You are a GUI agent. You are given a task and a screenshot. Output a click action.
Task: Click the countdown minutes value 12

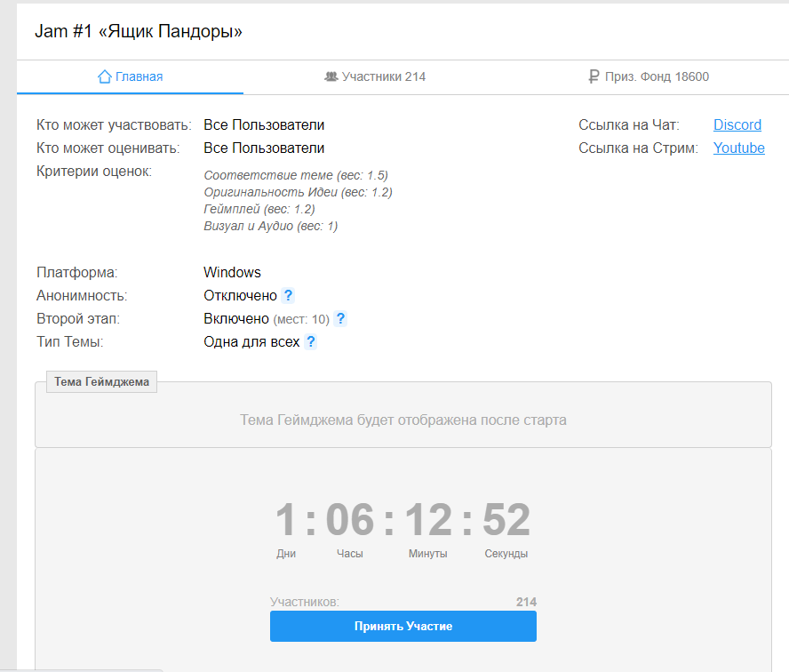(x=428, y=519)
